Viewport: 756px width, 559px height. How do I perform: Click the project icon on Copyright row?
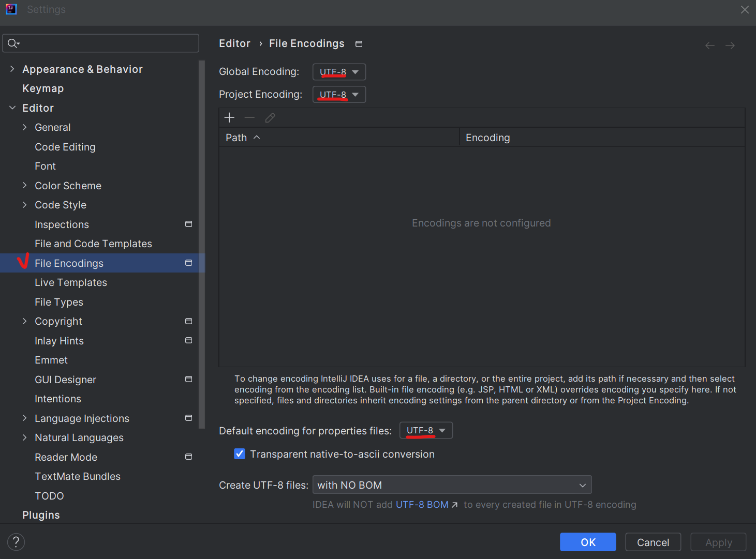pyautogui.click(x=188, y=321)
